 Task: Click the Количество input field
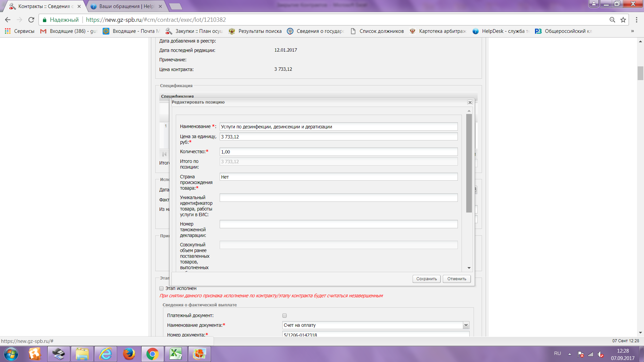tap(338, 152)
